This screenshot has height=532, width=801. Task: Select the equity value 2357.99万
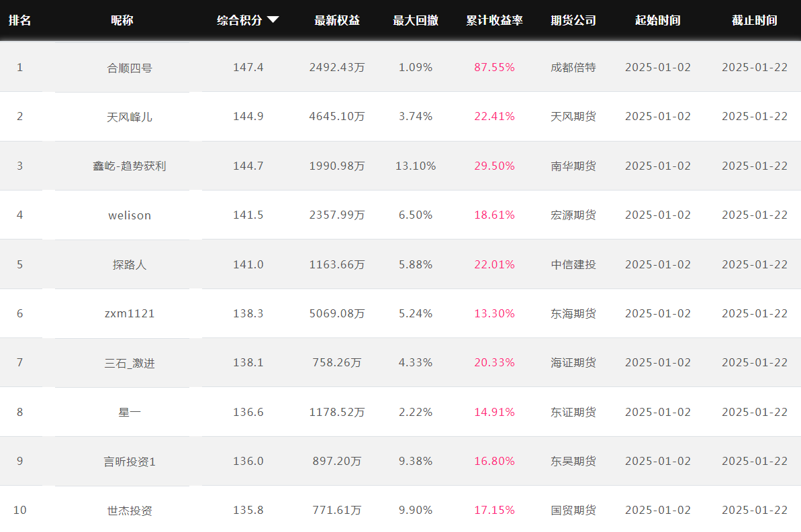tap(337, 215)
